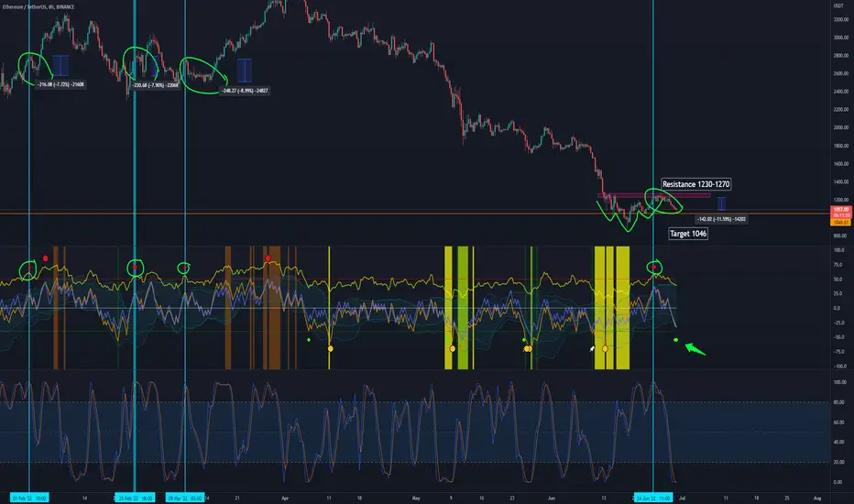Screen dimensions: 854x504
Task: Click the 25 Feb '22 date marker
Action: (x=135, y=498)
